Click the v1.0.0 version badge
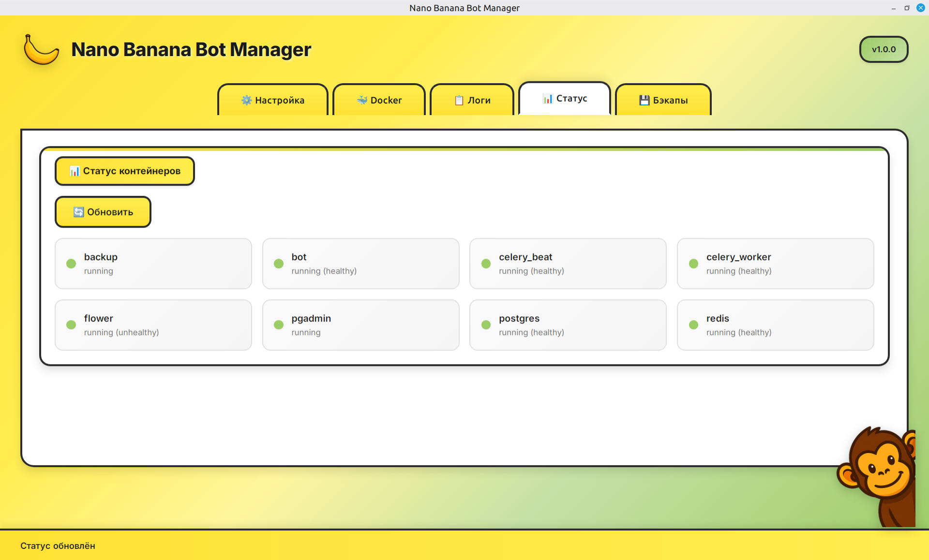Viewport: 929px width, 560px height. pyautogui.click(x=884, y=49)
